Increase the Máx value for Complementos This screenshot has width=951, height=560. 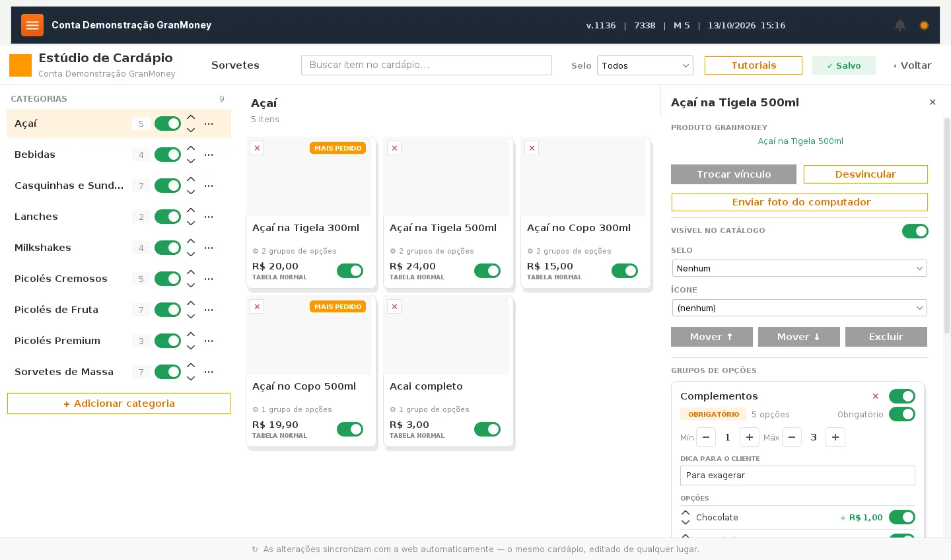[x=835, y=437]
